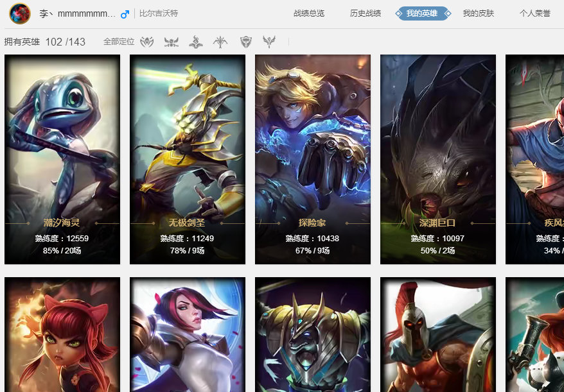
Task: Click the 熟练度：12559 text
Action: (62, 239)
